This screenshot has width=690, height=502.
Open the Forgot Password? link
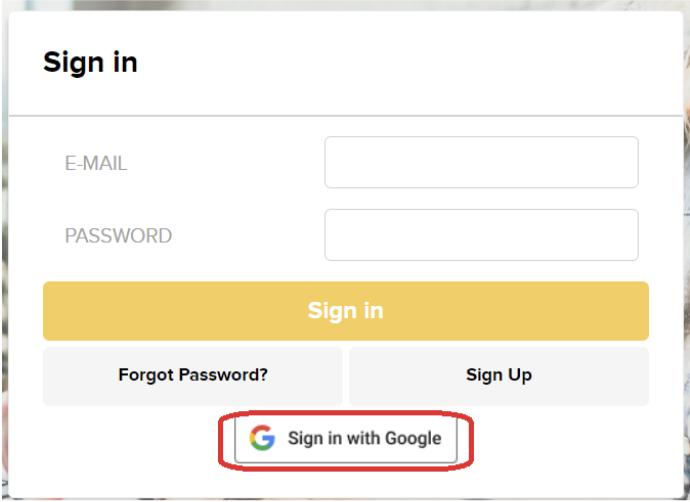coord(193,375)
